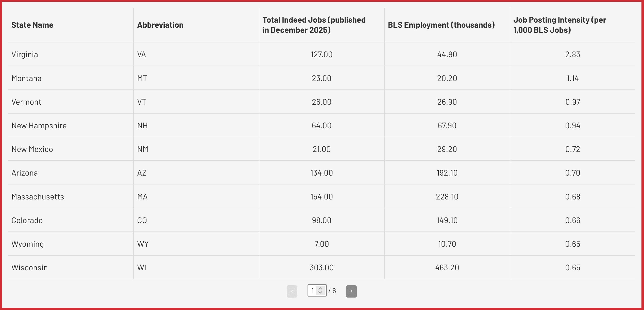This screenshot has height=310, width=644.
Task: Increment the page number with up arrow
Action: 320,289
